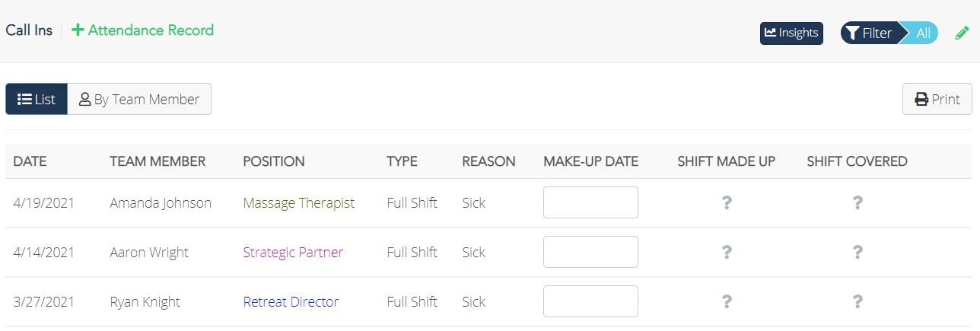Image resolution: width=980 pixels, height=331 pixels.
Task: Click Make-Up Date field for Aaron Wright
Action: tap(590, 253)
